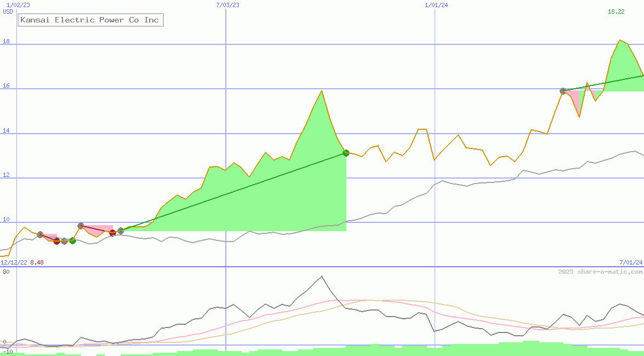Click the gray marker between red and green dots
The width and height of the screenshot is (644, 356).
click(x=64, y=241)
